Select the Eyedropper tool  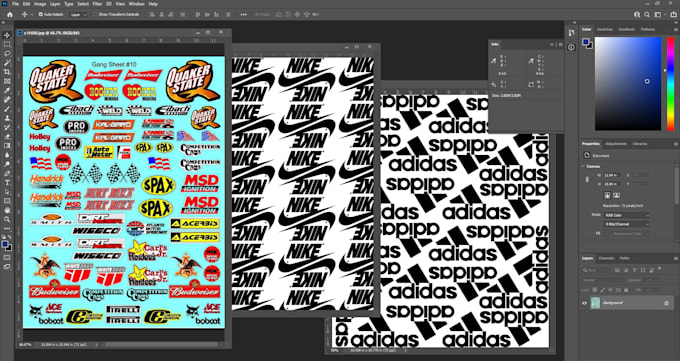tap(7, 90)
